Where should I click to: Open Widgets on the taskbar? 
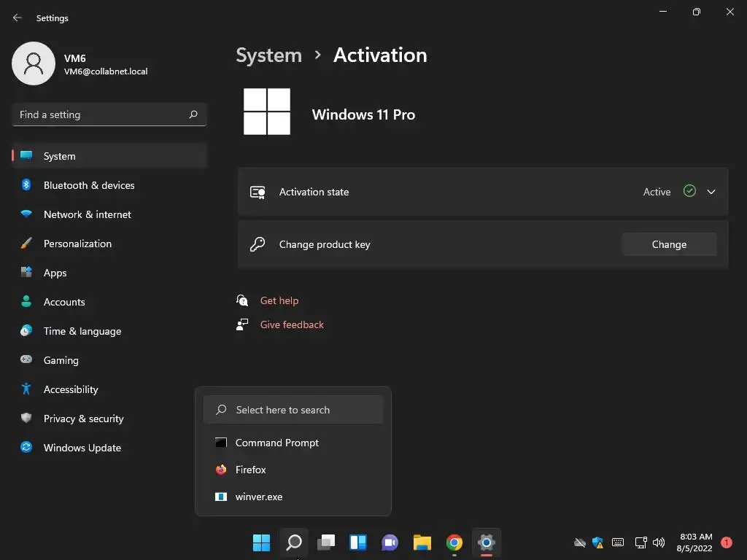[x=357, y=542]
